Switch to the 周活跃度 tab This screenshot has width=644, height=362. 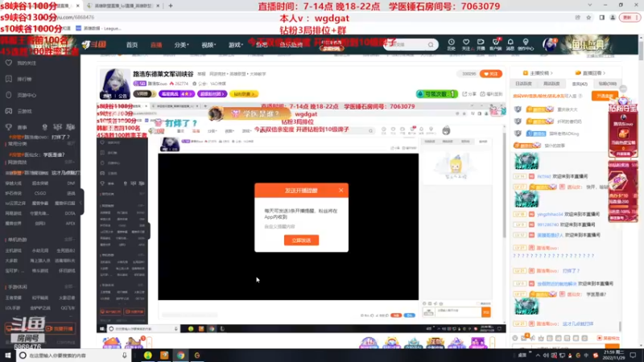(551, 84)
